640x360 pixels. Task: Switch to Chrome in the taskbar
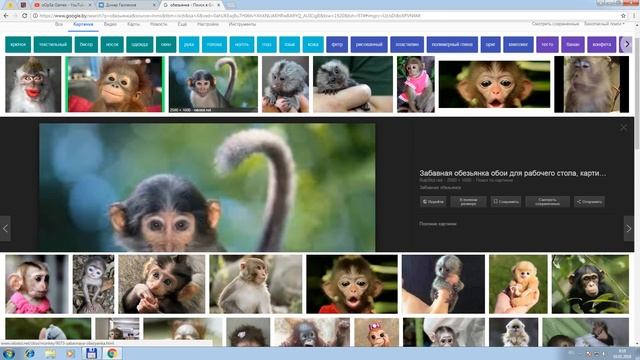pyautogui.click(x=112, y=353)
